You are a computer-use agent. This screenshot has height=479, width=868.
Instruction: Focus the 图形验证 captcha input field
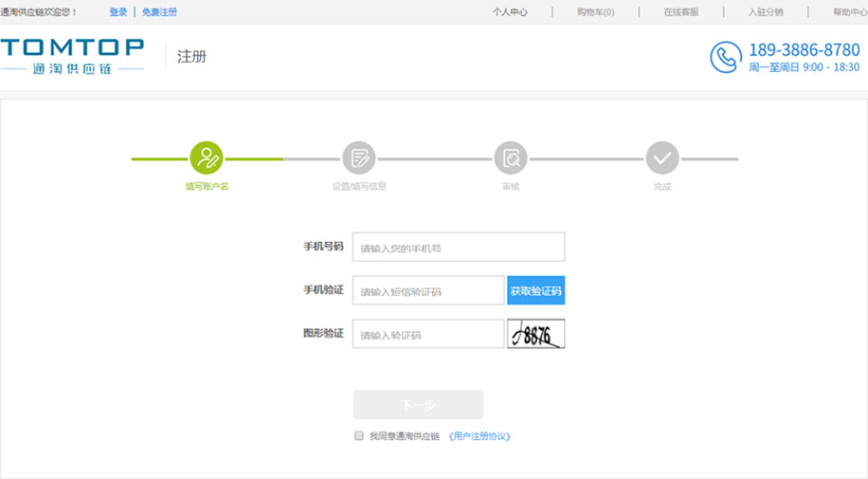[427, 335]
